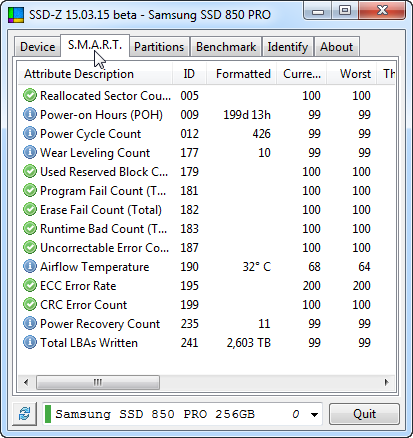Select the Wear Leveling Count row text

click(x=95, y=153)
